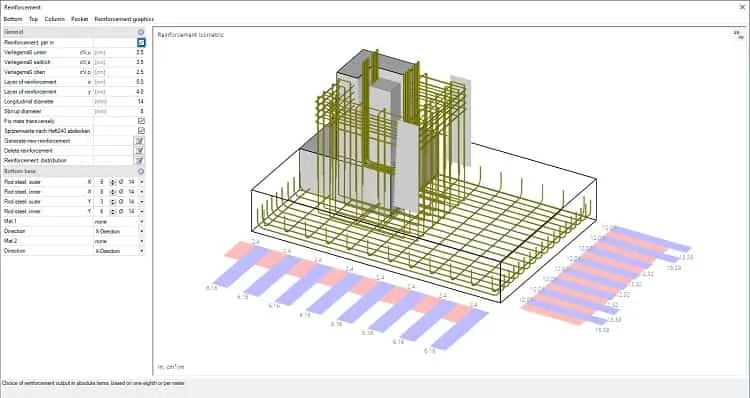This screenshot has width=750, height=398.
Task: Click the Mat 2 label
Action: [10, 241]
